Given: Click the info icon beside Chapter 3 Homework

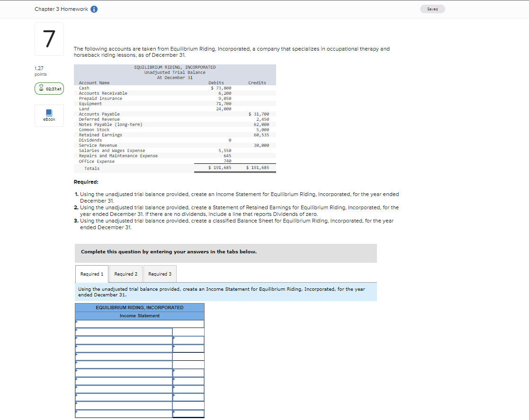Looking at the screenshot, I should click(x=94, y=9).
